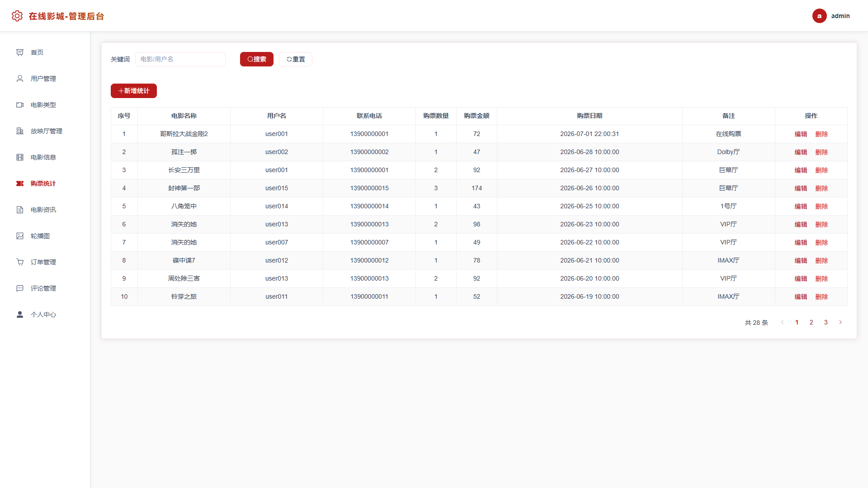Viewport: 868px width, 488px height.
Task: Click the 购票日期 column header
Action: 590,116
